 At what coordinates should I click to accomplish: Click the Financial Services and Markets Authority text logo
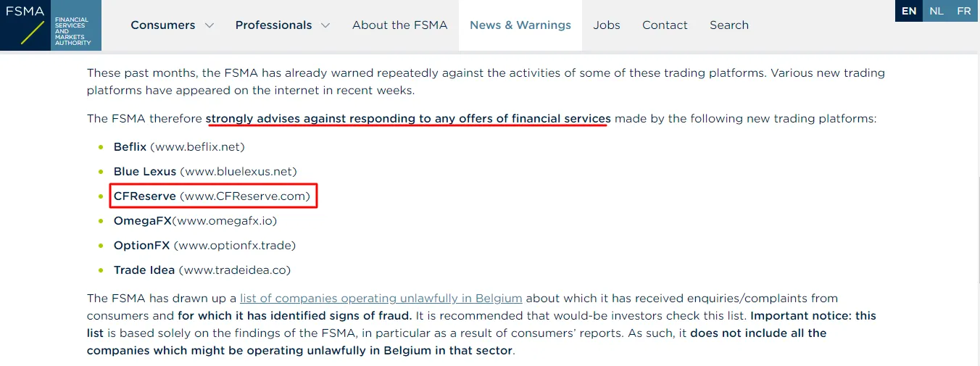click(x=76, y=32)
